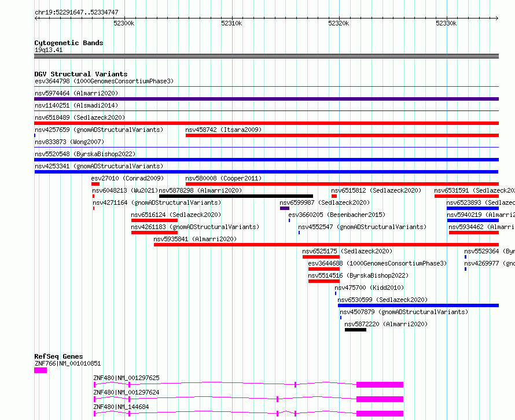Click the ZNF480 NM_001297624 transcript label

coord(127,392)
